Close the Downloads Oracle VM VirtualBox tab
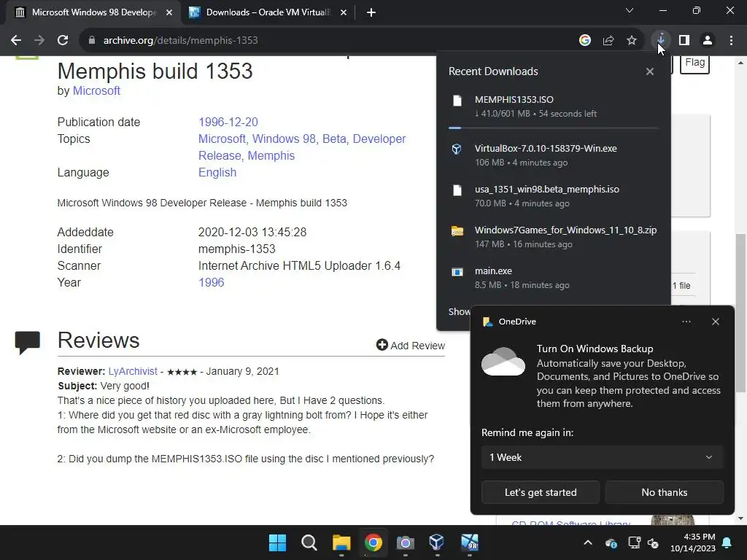Image resolution: width=747 pixels, height=560 pixels. click(344, 12)
